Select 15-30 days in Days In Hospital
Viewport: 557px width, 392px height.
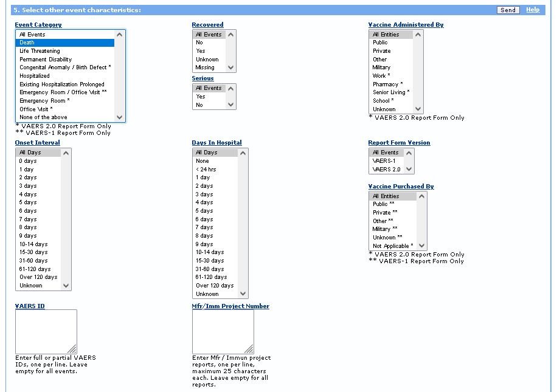tap(215, 261)
